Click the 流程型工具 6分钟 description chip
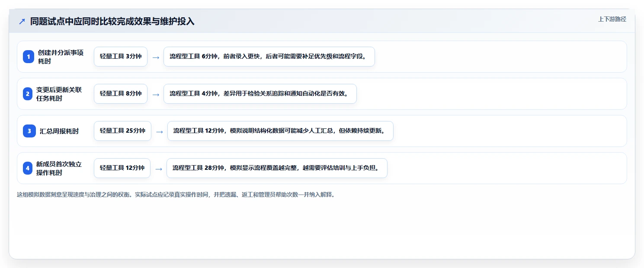 [269, 57]
